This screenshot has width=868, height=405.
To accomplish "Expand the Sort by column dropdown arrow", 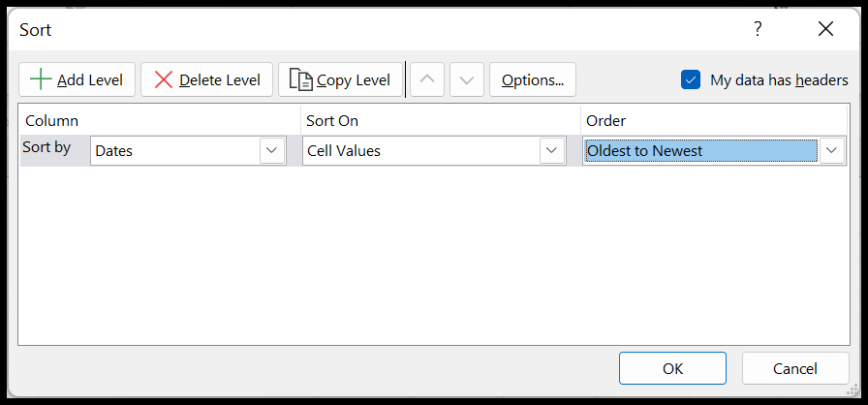I will click(x=272, y=150).
